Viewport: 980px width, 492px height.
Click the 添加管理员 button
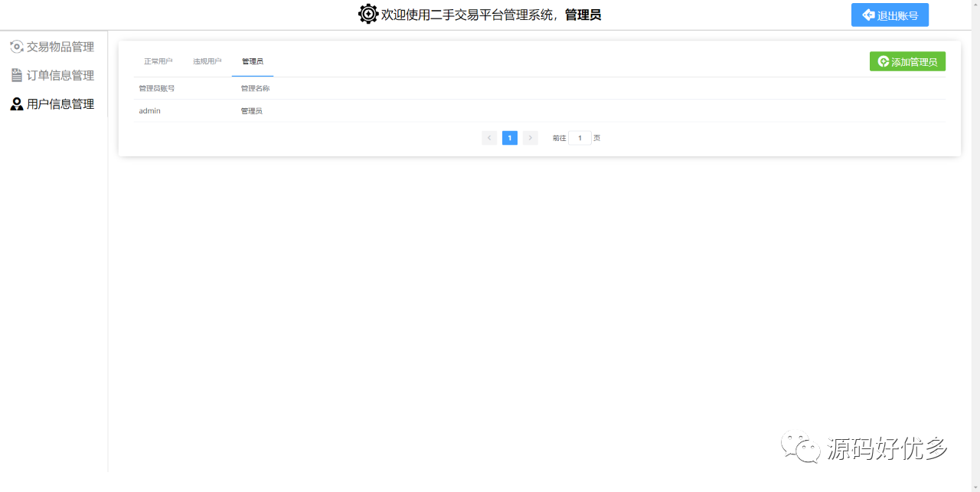[x=907, y=61]
